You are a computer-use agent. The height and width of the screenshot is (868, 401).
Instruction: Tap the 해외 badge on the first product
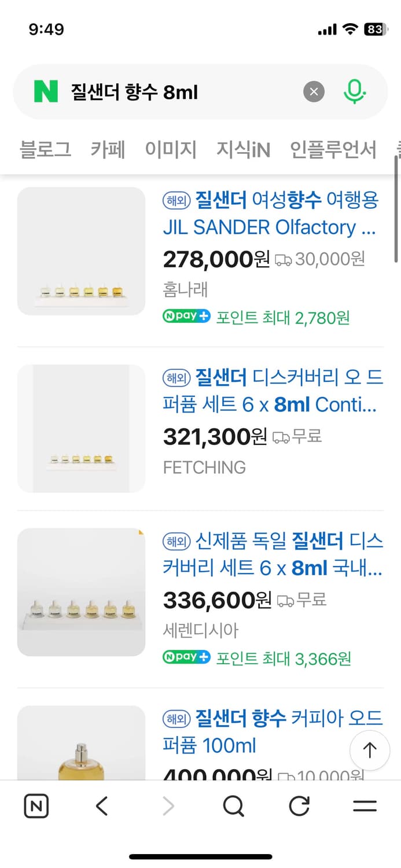point(176,200)
